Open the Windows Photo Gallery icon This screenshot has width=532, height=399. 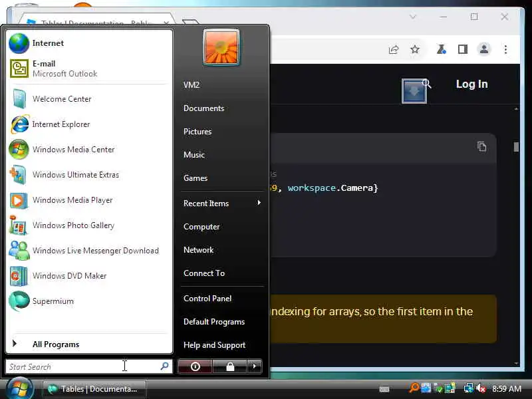19,225
